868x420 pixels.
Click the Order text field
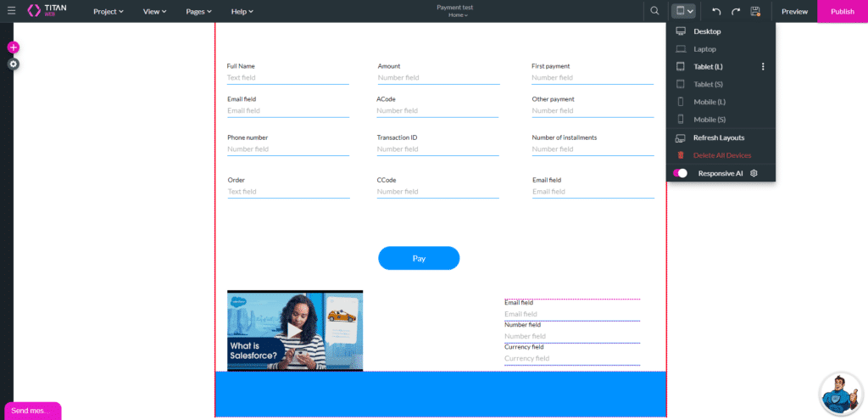click(288, 192)
